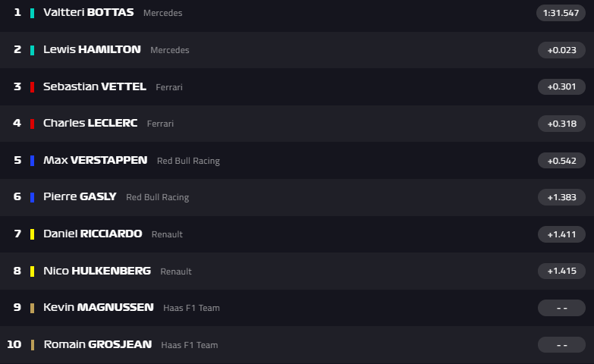Screen dimensions: 594x364
Task: Select Lewis Hamilton driver name
Action: pyautogui.click(x=92, y=49)
